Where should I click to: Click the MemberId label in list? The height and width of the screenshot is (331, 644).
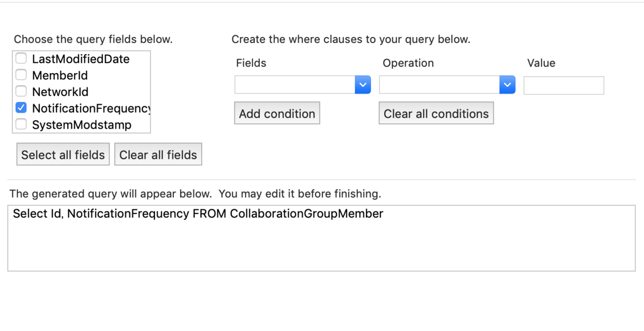[60, 76]
